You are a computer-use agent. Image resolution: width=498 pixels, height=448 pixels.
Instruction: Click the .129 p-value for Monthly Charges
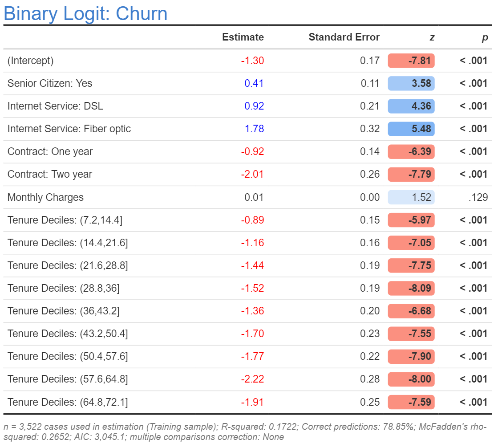tap(478, 197)
